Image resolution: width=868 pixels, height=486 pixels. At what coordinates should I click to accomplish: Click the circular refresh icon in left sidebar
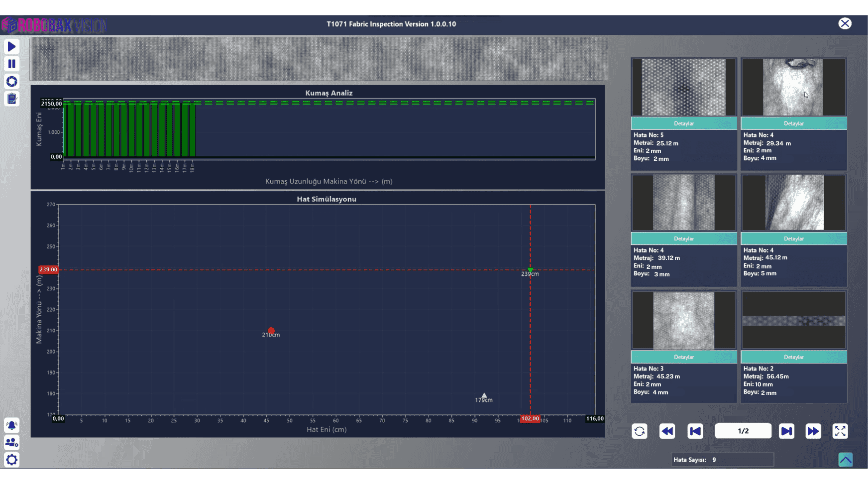pyautogui.click(x=12, y=81)
